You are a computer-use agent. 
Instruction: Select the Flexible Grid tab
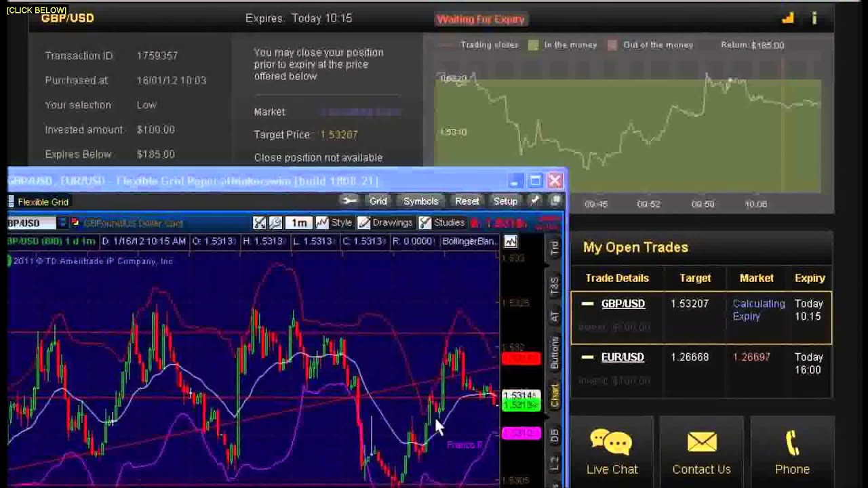(x=39, y=202)
